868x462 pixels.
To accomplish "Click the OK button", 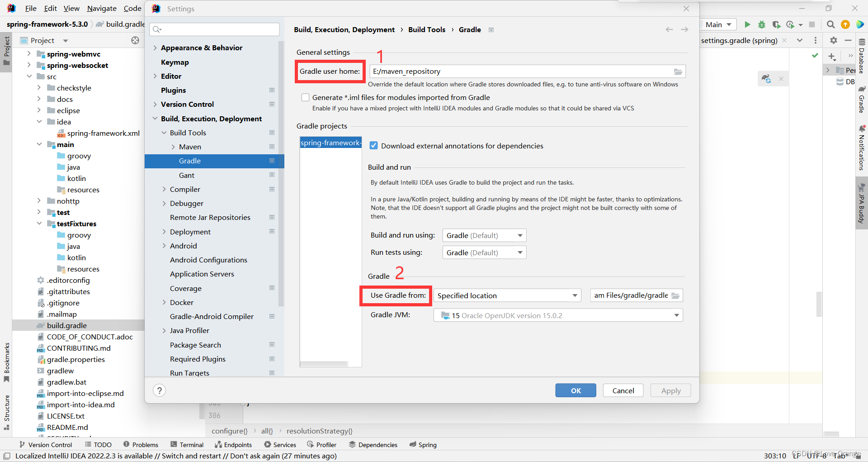I will [x=576, y=391].
